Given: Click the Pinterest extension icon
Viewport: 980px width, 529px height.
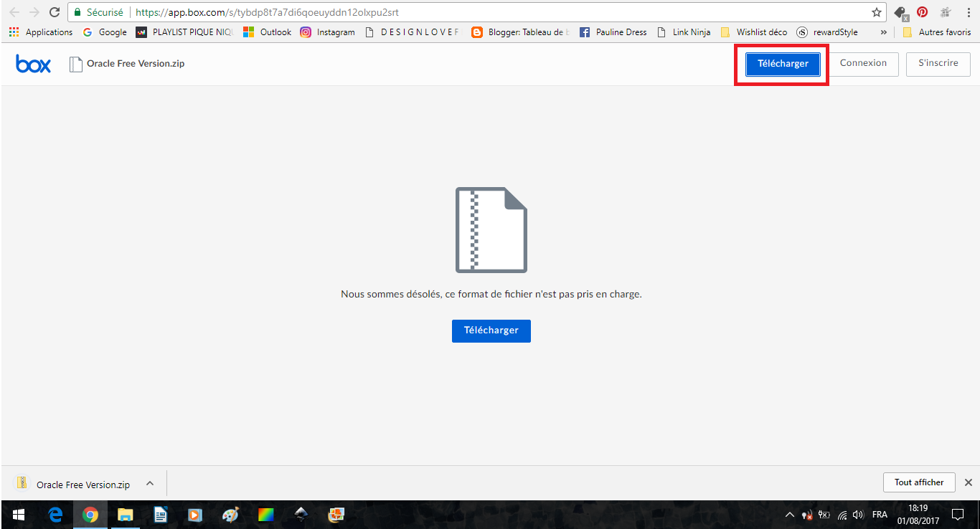Looking at the screenshot, I should pyautogui.click(x=922, y=12).
